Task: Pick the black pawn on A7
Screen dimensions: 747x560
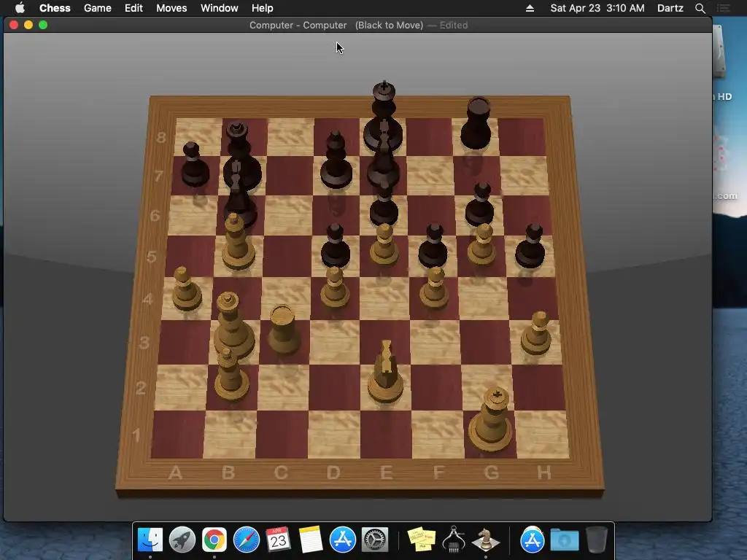Action: pyautogui.click(x=195, y=164)
